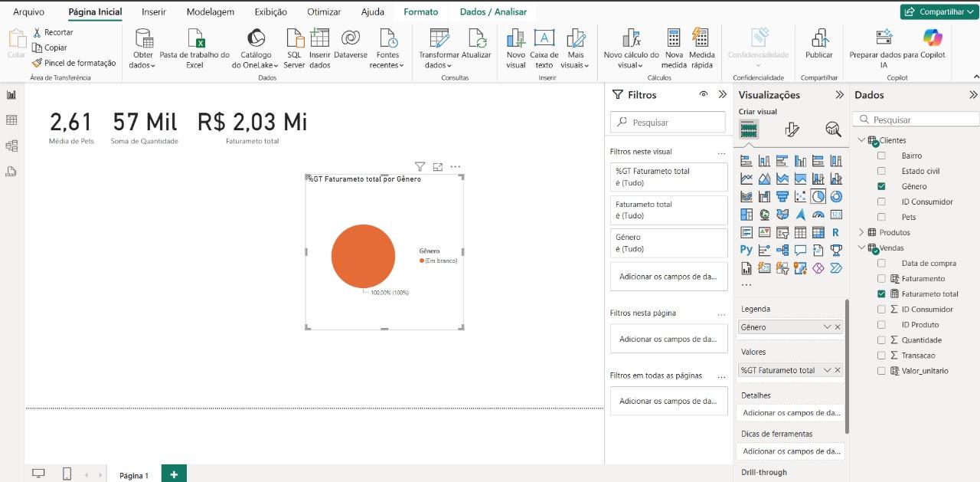Check the Transacao field
The image size is (980, 482).
click(881, 355)
